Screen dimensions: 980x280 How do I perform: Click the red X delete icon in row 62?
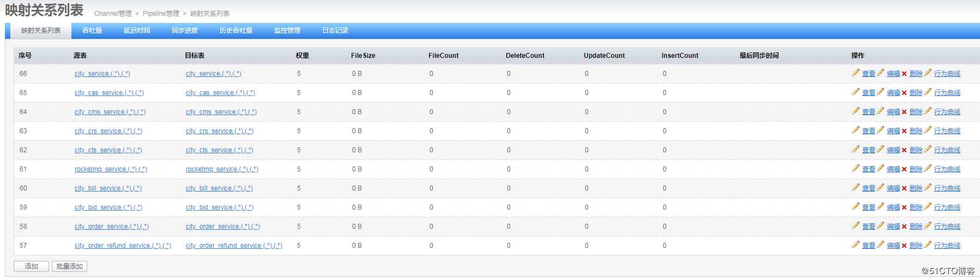tap(904, 150)
